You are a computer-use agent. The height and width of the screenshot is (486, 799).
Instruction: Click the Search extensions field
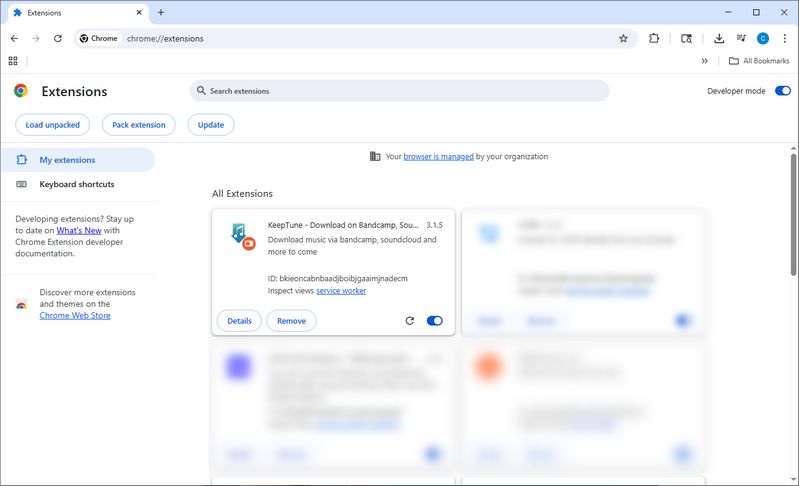pos(400,91)
